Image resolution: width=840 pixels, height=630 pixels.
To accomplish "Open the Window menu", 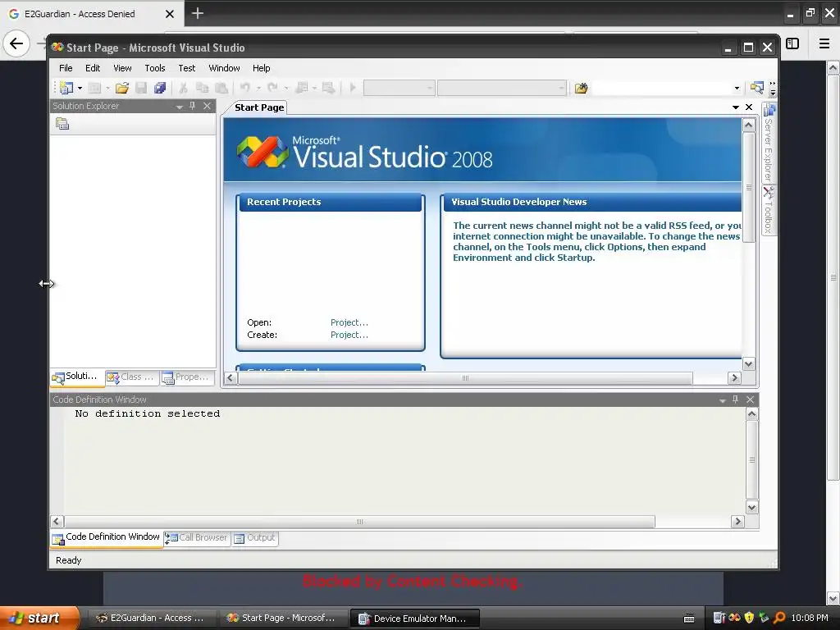I will coord(224,68).
